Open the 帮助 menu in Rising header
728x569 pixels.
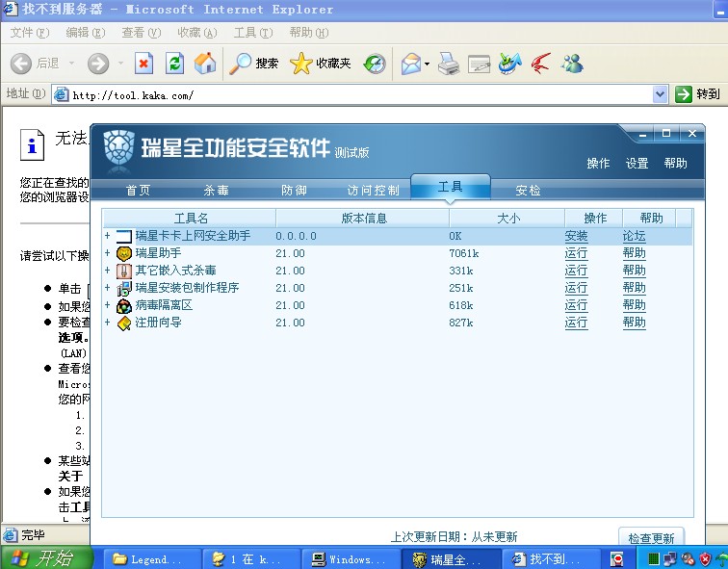point(675,164)
